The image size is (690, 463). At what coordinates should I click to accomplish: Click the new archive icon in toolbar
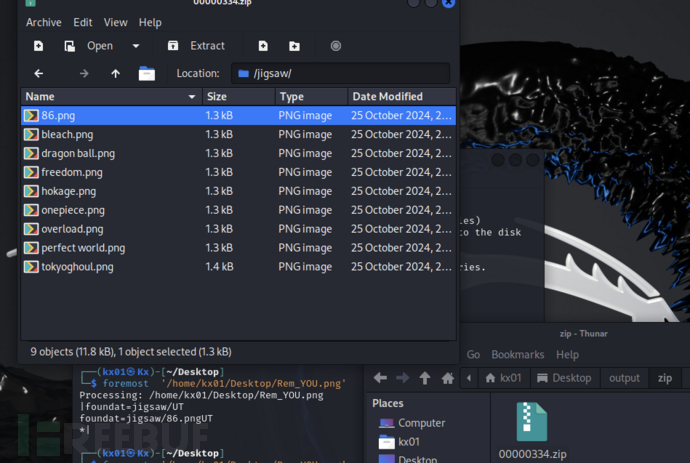coord(38,46)
